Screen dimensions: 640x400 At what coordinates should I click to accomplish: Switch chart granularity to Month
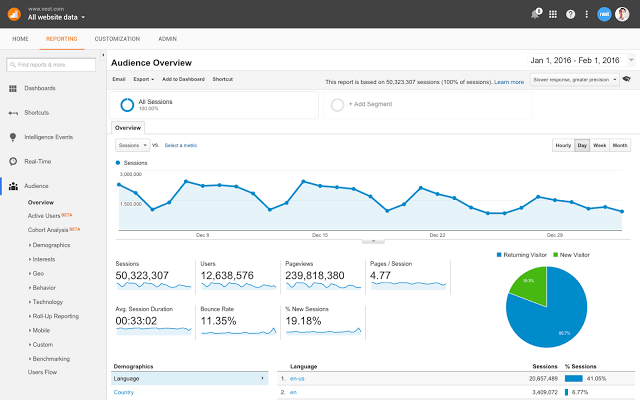(x=620, y=145)
